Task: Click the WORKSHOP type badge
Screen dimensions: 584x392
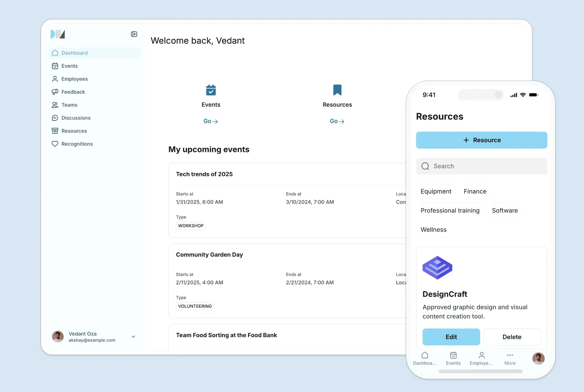Action: point(191,226)
